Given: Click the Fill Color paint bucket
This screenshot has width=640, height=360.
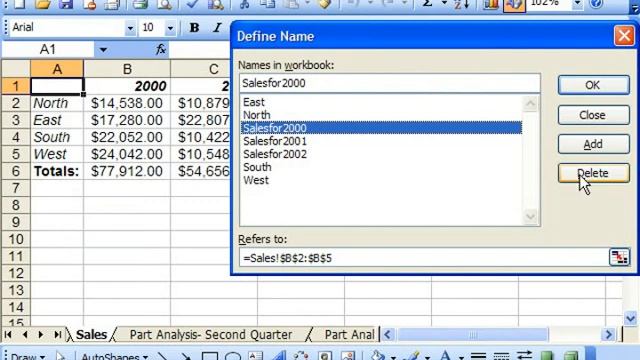Looking at the screenshot, I should tap(378, 356).
